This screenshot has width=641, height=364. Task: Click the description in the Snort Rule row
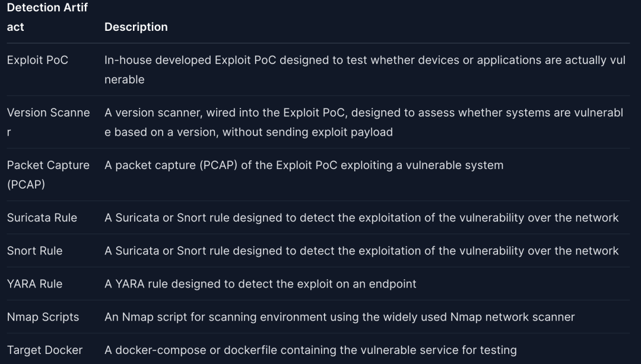(361, 251)
